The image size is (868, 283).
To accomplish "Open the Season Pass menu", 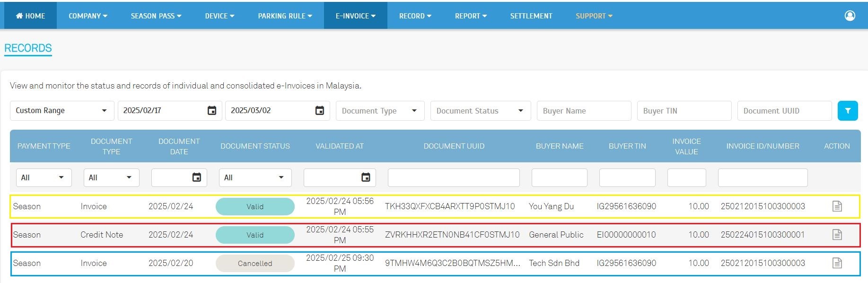I will pyautogui.click(x=156, y=16).
